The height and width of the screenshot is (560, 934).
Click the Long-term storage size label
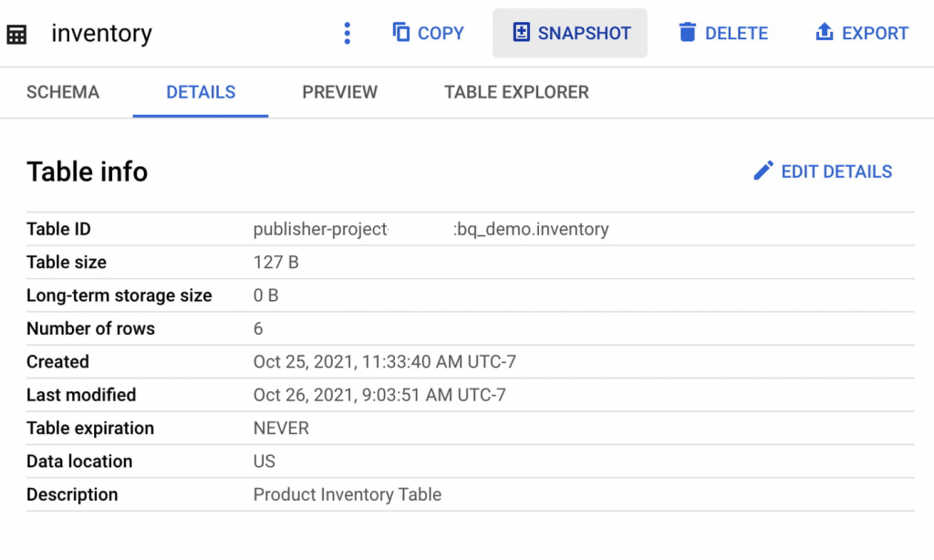(x=119, y=296)
